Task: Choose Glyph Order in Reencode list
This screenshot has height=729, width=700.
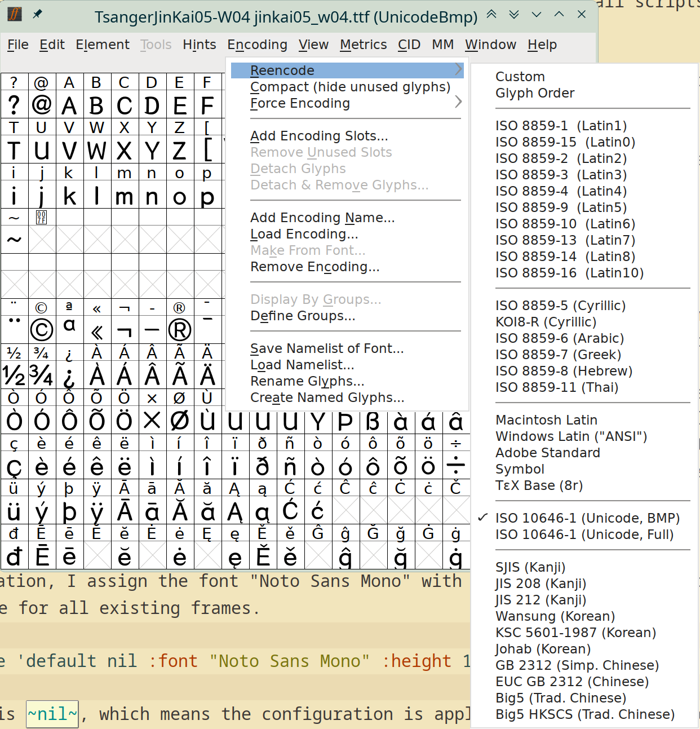Action: pyautogui.click(x=535, y=93)
